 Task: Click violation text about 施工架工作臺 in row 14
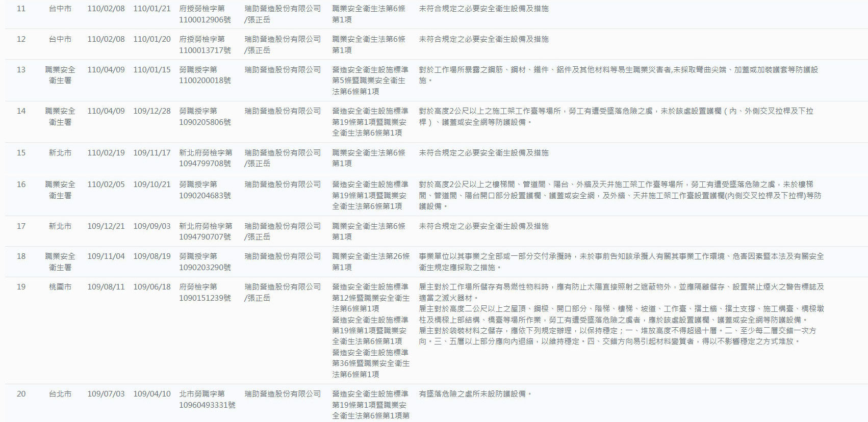(616, 117)
